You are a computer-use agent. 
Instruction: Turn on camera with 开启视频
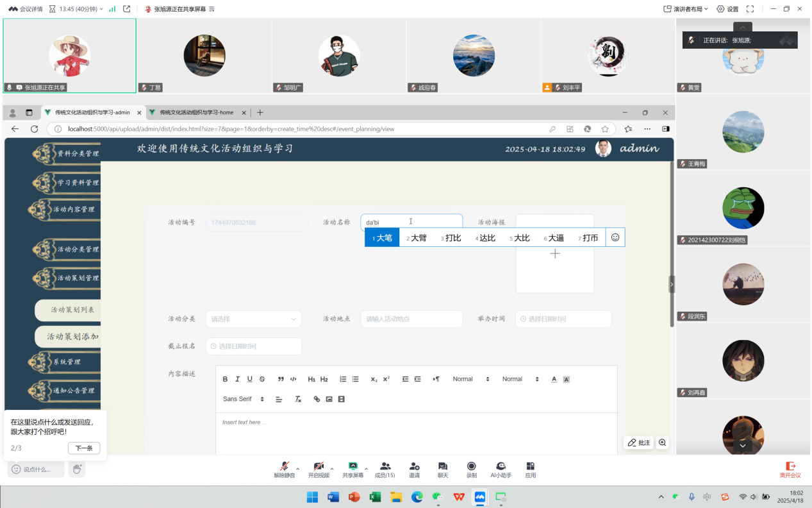pyautogui.click(x=318, y=470)
